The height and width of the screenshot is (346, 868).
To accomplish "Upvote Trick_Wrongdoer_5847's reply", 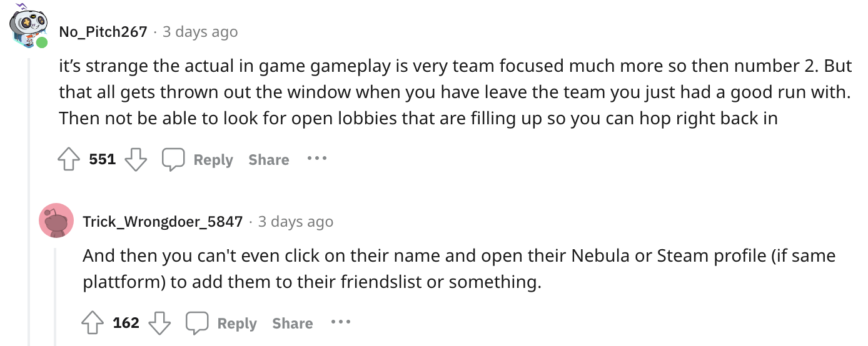I will pyautogui.click(x=93, y=324).
